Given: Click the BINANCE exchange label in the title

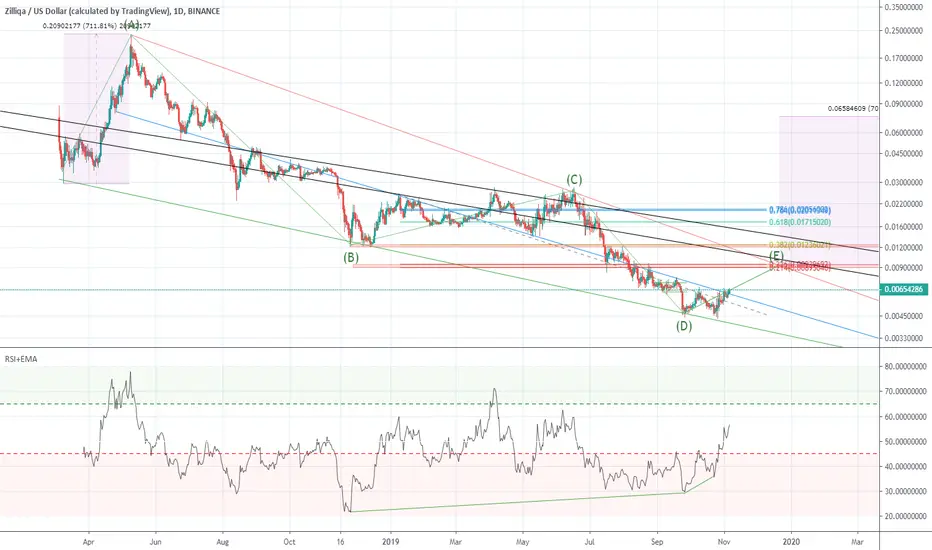Looking at the screenshot, I should click(203, 11).
